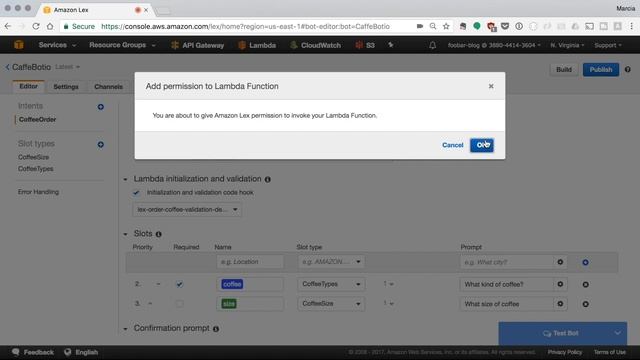Open version dropdown for size slot

point(388,304)
